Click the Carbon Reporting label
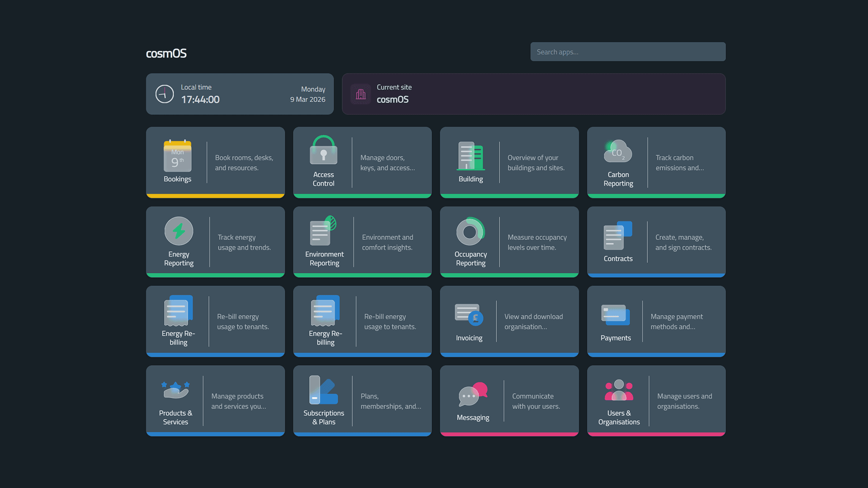The image size is (868, 488). click(x=618, y=179)
